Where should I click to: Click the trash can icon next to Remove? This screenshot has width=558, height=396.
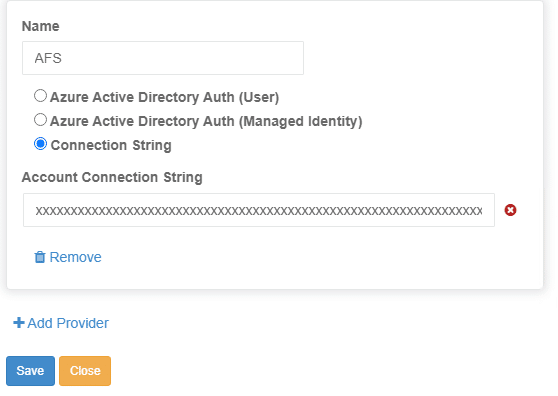(x=40, y=257)
